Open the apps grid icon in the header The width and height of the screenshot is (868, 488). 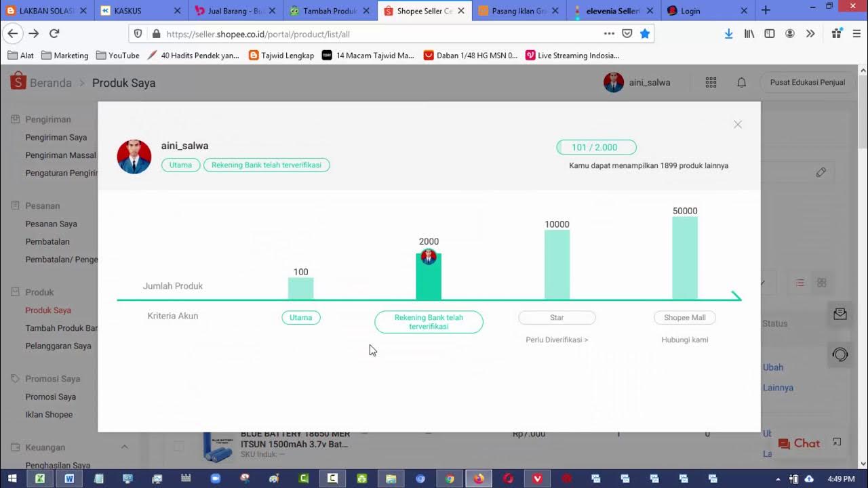711,82
